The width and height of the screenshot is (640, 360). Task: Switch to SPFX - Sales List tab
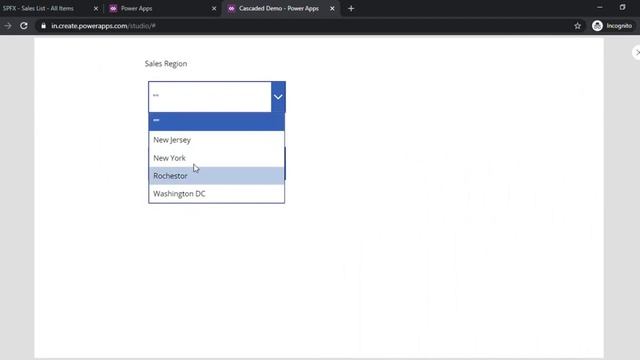pyautogui.click(x=38, y=8)
